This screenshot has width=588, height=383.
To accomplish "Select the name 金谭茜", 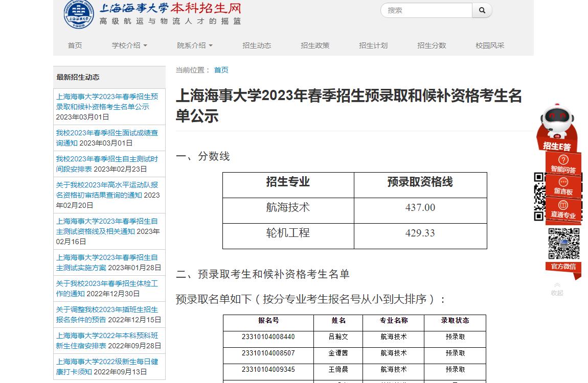I will point(338,353).
